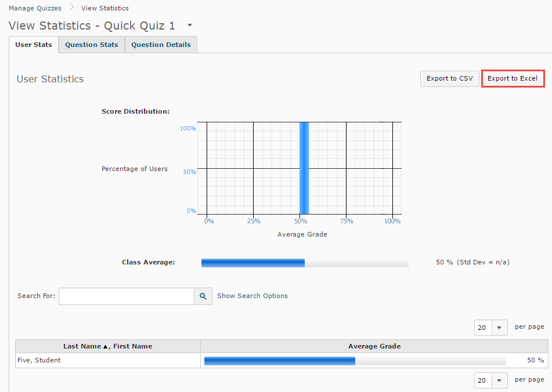Screen dimensions: 552x392
Task: Click the Class Average progress bar
Action: (x=305, y=263)
